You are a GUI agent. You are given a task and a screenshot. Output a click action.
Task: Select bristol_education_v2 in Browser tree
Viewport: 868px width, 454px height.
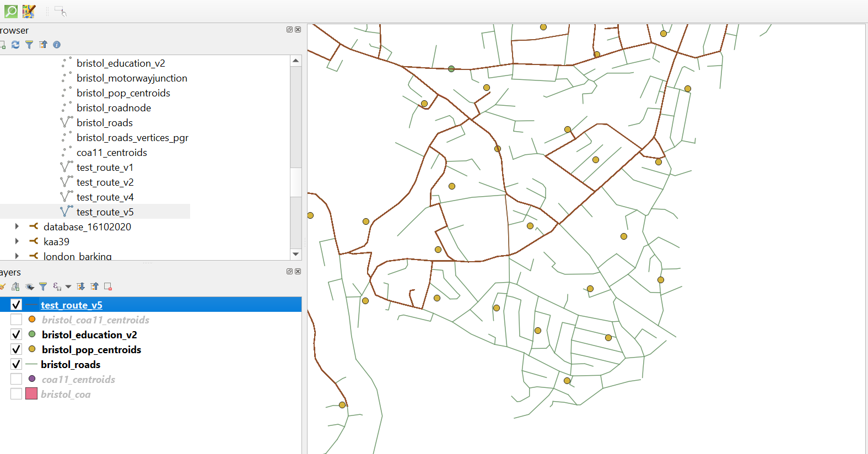[x=121, y=63]
